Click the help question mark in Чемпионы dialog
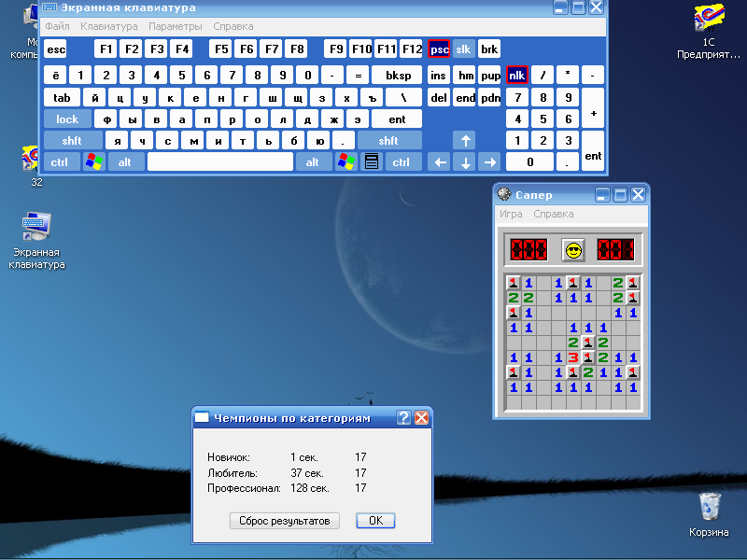 click(403, 417)
